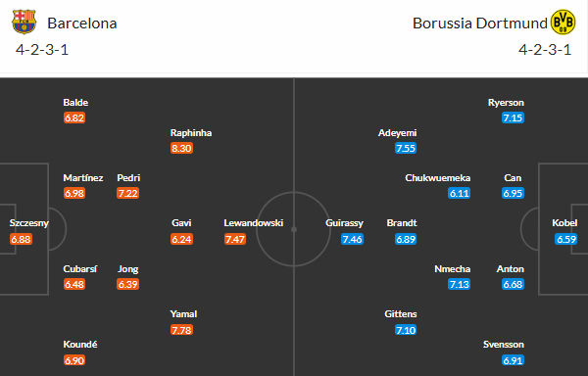
Task: Select Yamal's 7.78 rating badge
Action: pos(181,330)
